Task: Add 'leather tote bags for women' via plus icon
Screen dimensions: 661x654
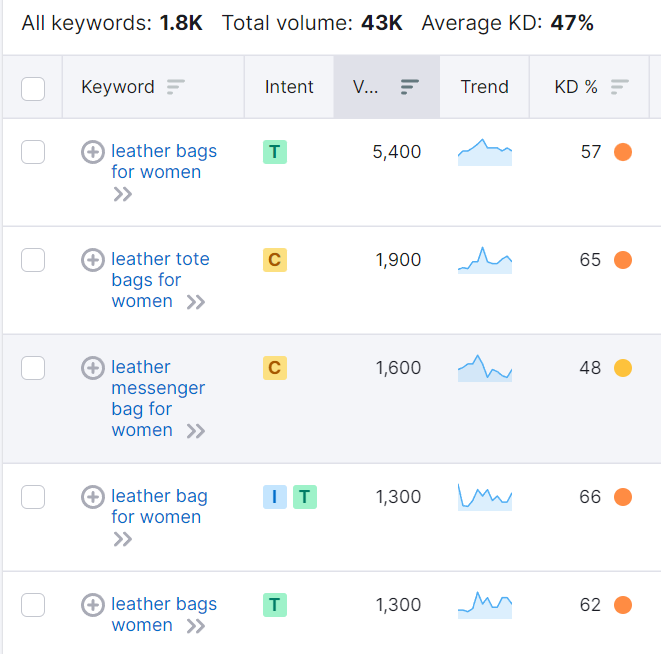Action: pyautogui.click(x=92, y=260)
